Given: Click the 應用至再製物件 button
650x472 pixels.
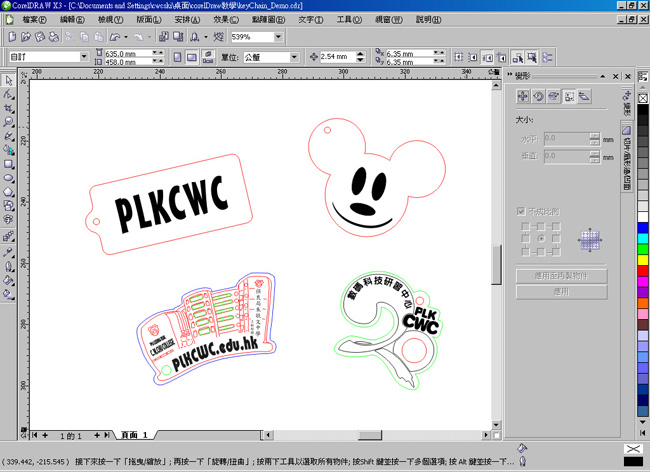Looking at the screenshot, I should [x=561, y=276].
